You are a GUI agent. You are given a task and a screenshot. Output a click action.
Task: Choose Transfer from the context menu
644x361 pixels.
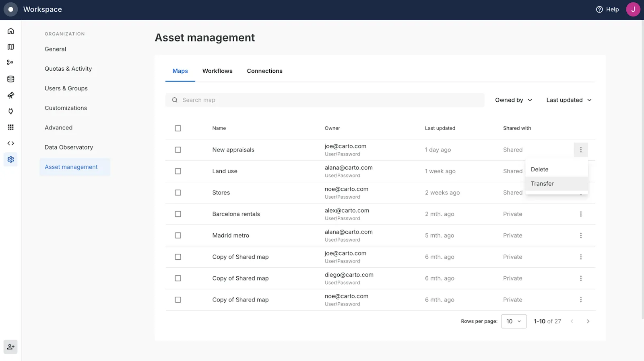[542, 184]
